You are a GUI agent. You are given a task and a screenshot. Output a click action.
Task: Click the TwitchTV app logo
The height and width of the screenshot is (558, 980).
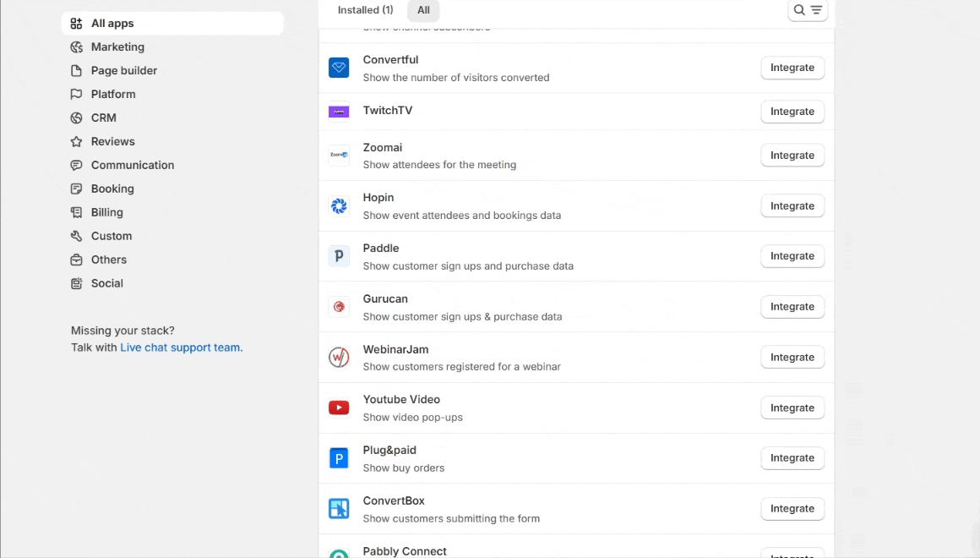click(339, 112)
